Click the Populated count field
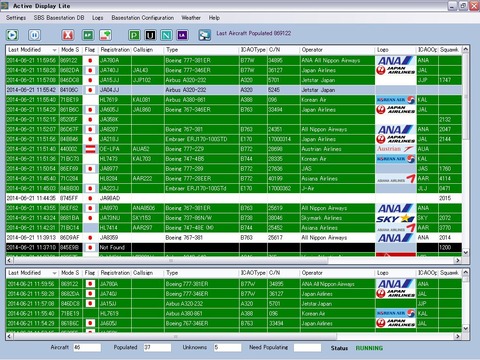This screenshot has height=360, width=480. coord(157,347)
